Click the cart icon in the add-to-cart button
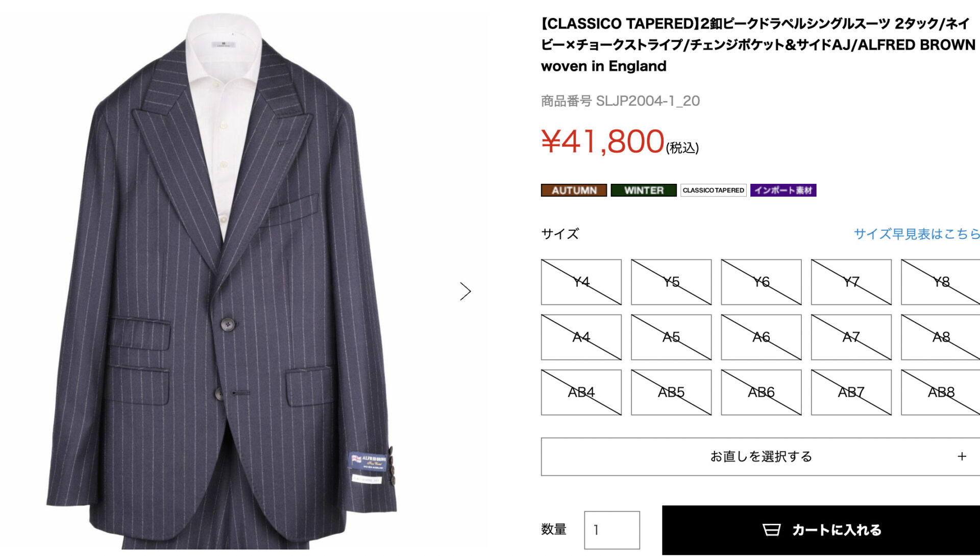This screenshot has width=980, height=556. tap(771, 529)
